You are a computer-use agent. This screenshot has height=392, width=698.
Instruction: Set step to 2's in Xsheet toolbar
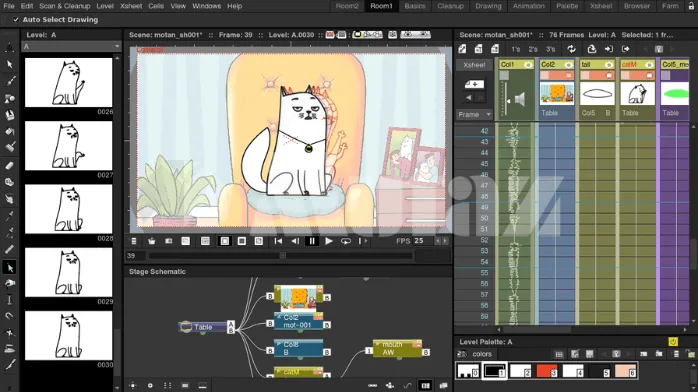tap(533, 49)
